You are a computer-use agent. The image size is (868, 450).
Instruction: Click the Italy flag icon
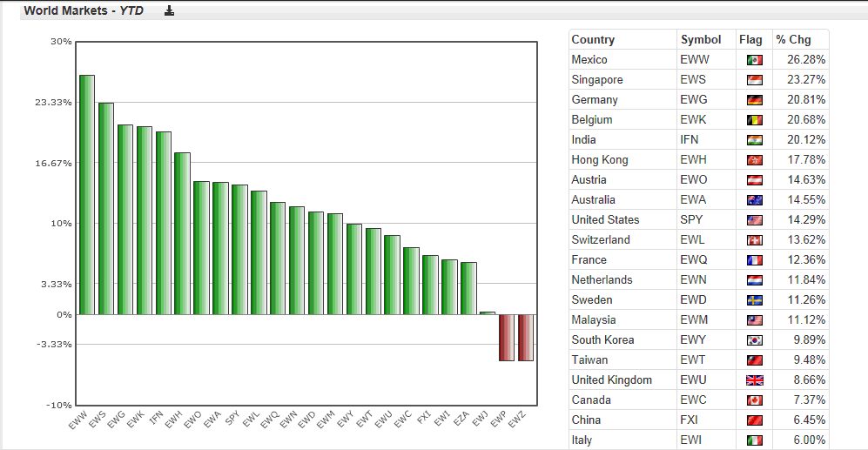755,440
